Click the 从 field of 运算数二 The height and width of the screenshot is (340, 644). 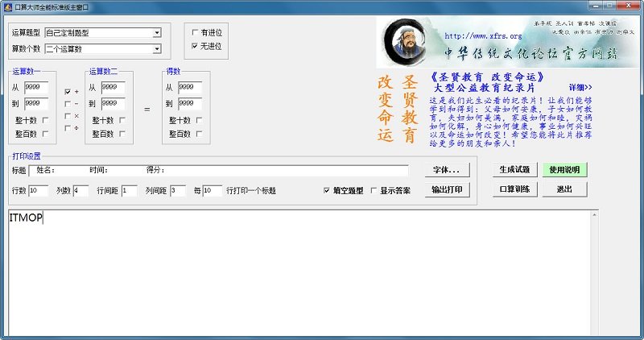pos(113,87)
